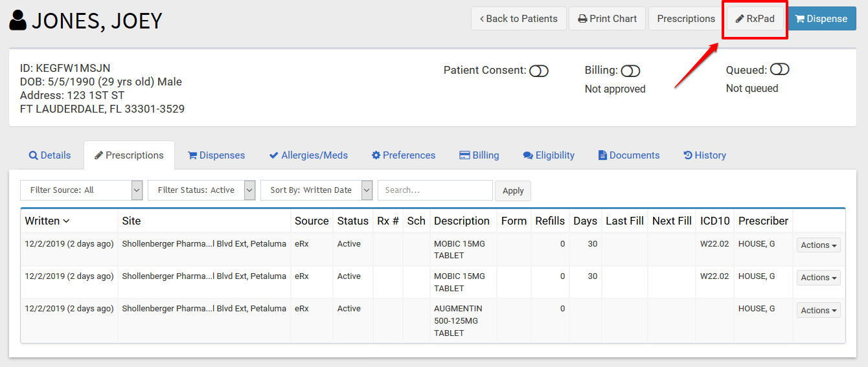
Task: Switch to the Details tab
Action: 49,155
